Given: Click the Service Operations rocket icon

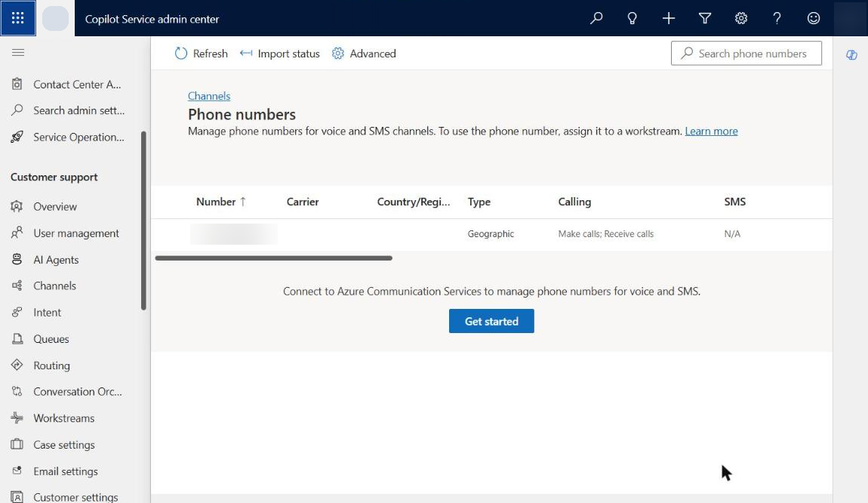Looking at the screenshot, I should tap(17, 137).
